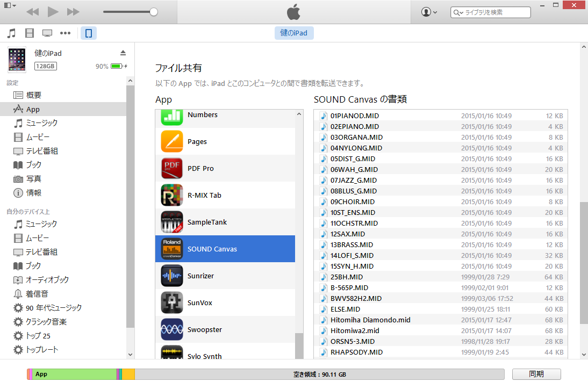
Task: Open the iTunes window menu icon
Action: (x=9, y=5)
